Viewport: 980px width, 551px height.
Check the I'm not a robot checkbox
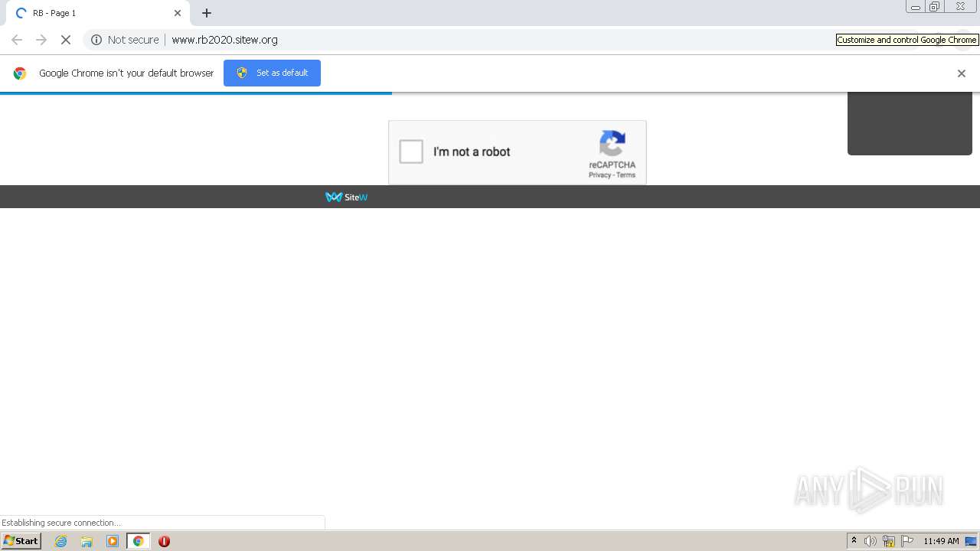(x=411, y=152)
